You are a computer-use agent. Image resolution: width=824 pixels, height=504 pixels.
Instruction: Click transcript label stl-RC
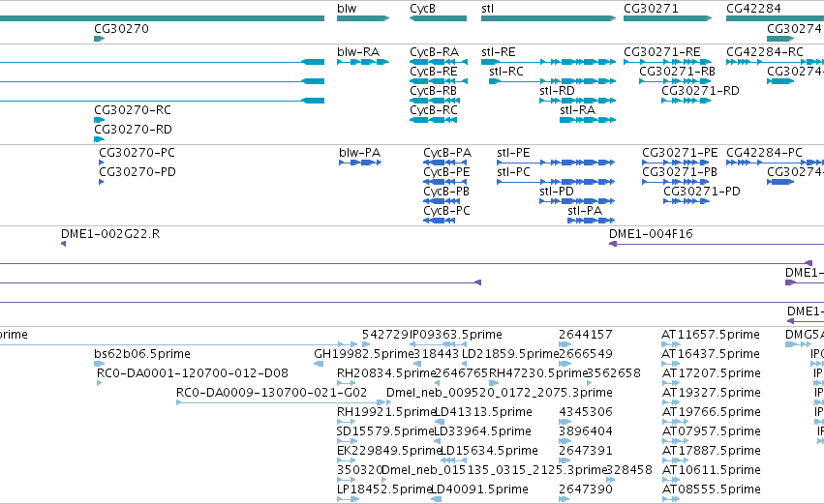pos(506,72)
